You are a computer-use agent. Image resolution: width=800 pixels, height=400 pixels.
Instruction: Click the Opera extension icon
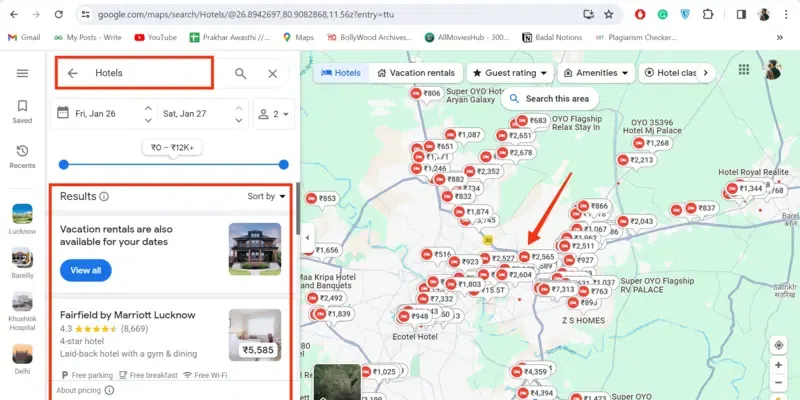[640, 14]
